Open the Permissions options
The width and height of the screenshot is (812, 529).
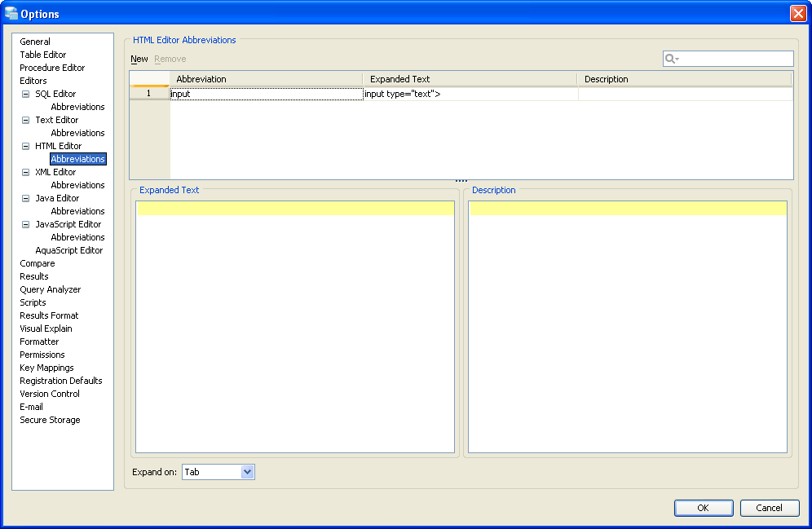pyautogui.click(x=42, y=355)
